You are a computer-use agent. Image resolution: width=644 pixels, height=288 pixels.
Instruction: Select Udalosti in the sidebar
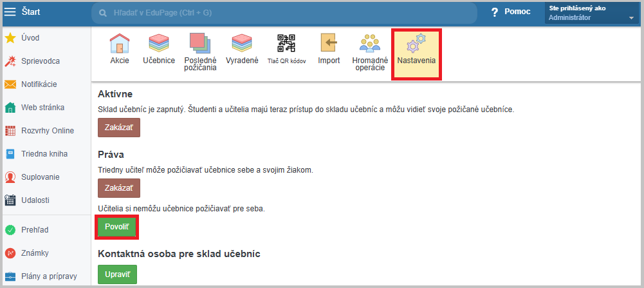pos(35,200)
